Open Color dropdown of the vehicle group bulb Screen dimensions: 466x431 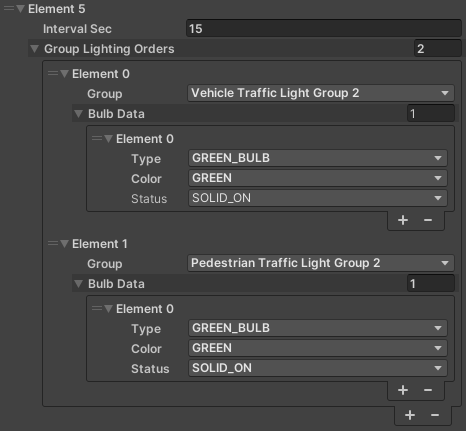click(x=318, y=178)
